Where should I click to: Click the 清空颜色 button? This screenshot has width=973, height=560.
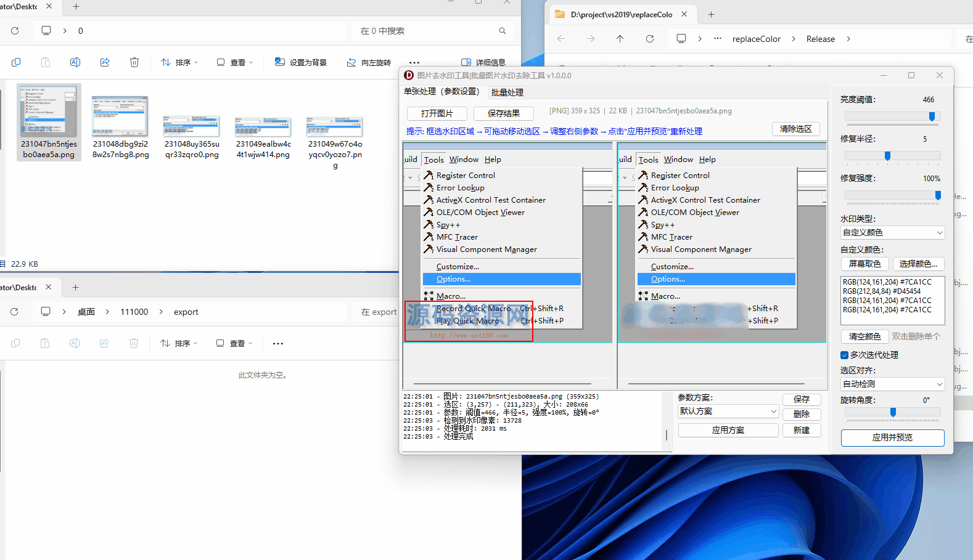coord(865,336)
